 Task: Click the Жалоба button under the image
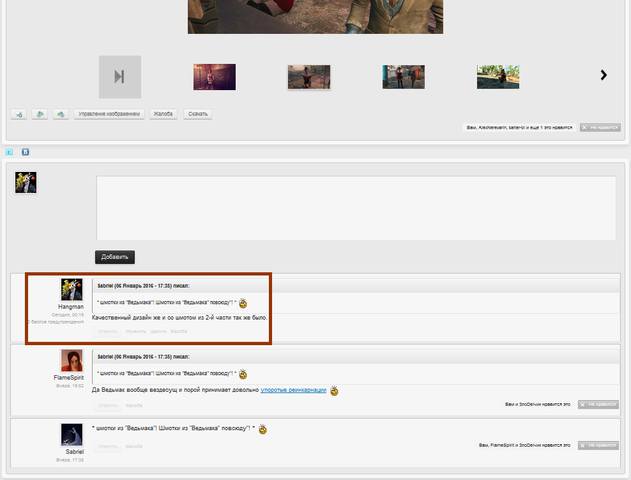pyautogui.click(x=163, y=114)
